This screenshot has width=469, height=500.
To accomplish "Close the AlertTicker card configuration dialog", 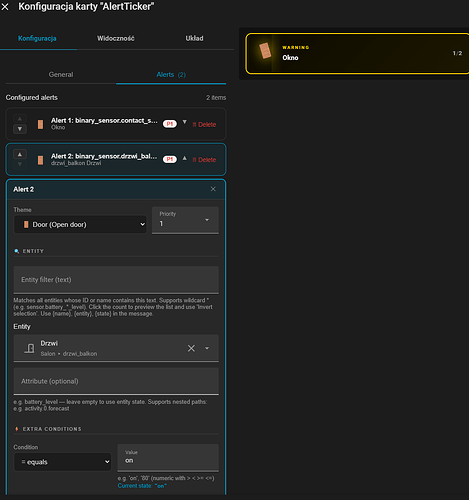I will [5, 6].
